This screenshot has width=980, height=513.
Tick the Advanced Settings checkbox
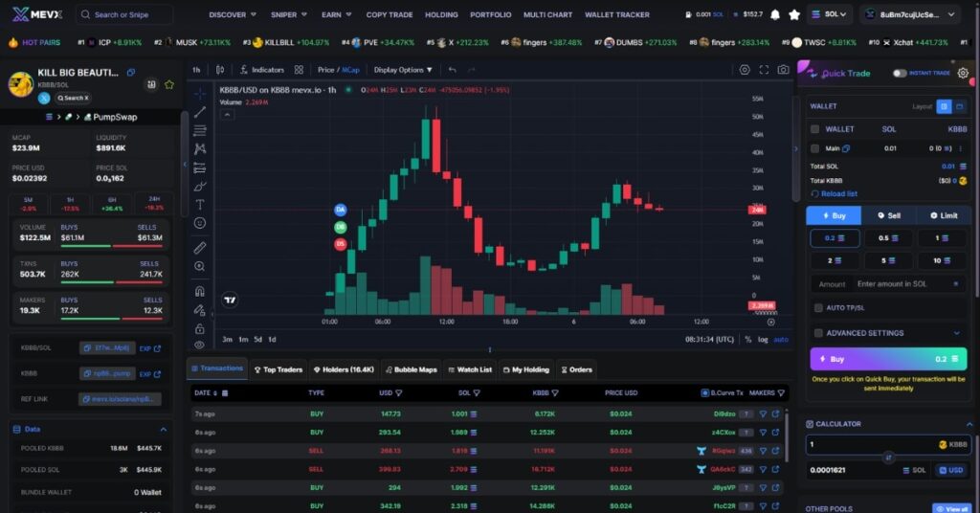818,333
